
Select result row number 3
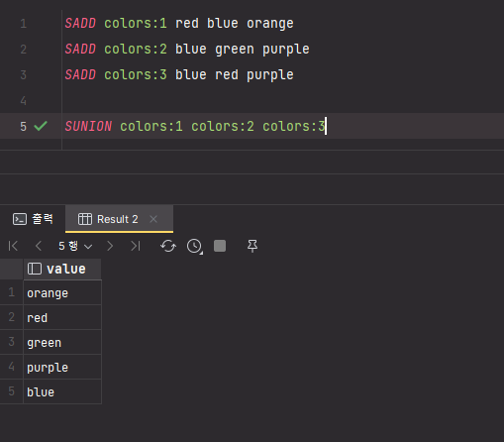pyautogui.click(x=12, y=342)
